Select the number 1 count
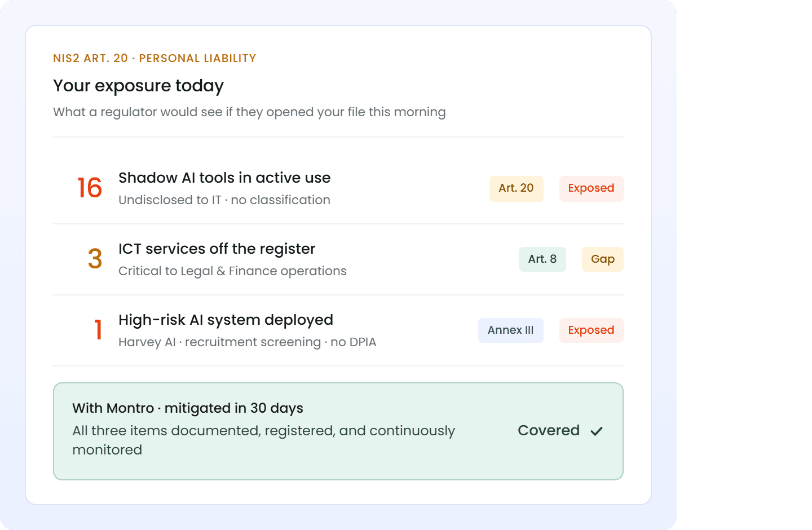 pos(98,330)
